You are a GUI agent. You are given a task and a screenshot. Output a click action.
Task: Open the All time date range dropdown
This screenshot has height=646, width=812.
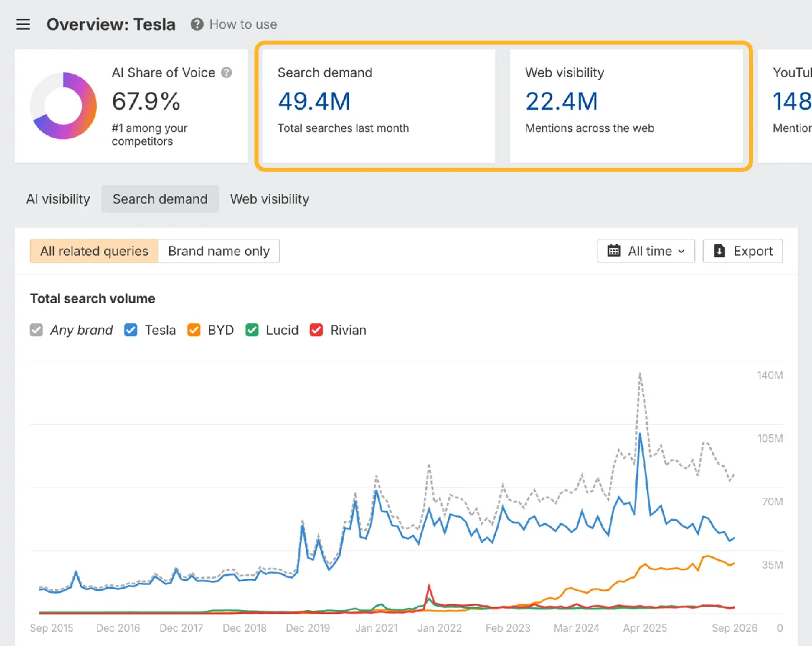(646, 251)
